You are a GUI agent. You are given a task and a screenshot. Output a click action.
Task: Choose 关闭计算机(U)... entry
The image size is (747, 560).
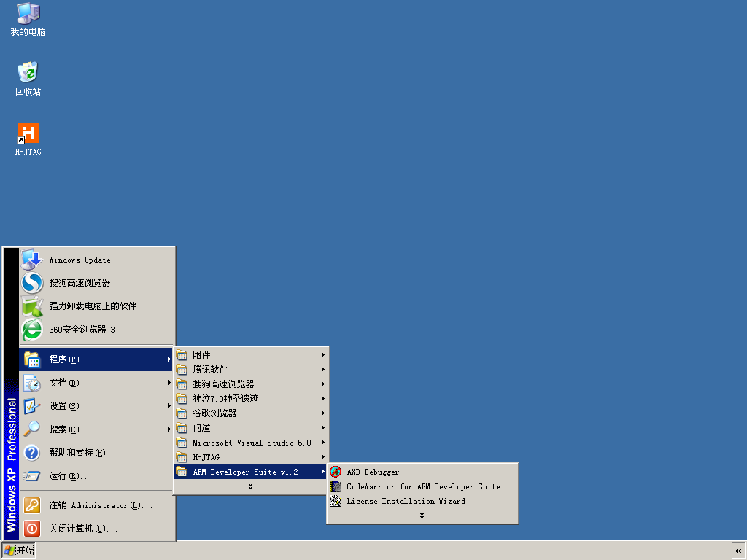click(x=97, y=529)
